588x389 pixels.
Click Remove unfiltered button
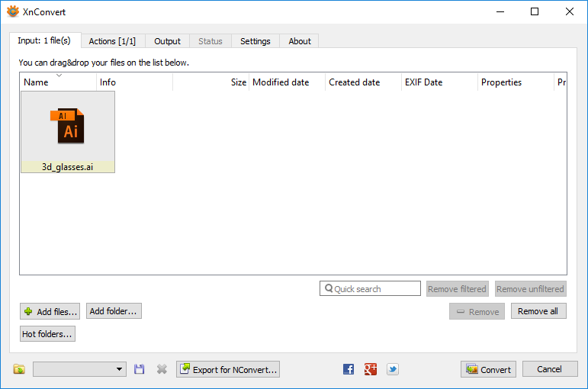530,289
